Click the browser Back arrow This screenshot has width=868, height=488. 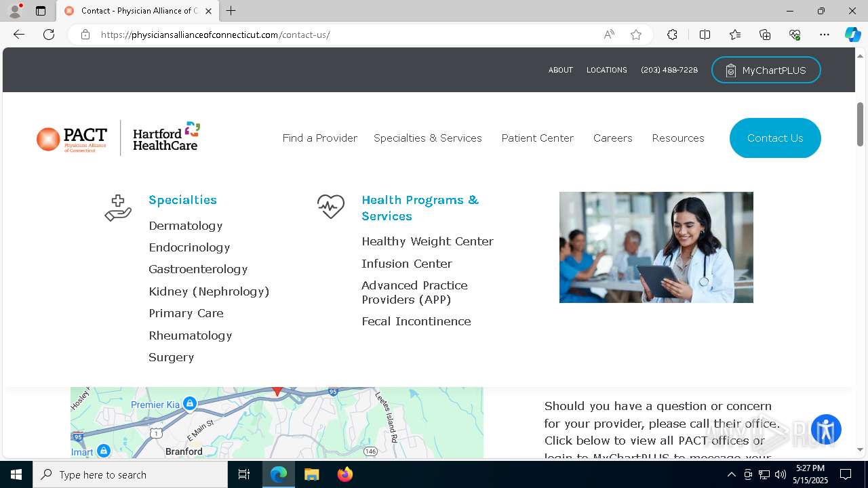pos(19,35)
